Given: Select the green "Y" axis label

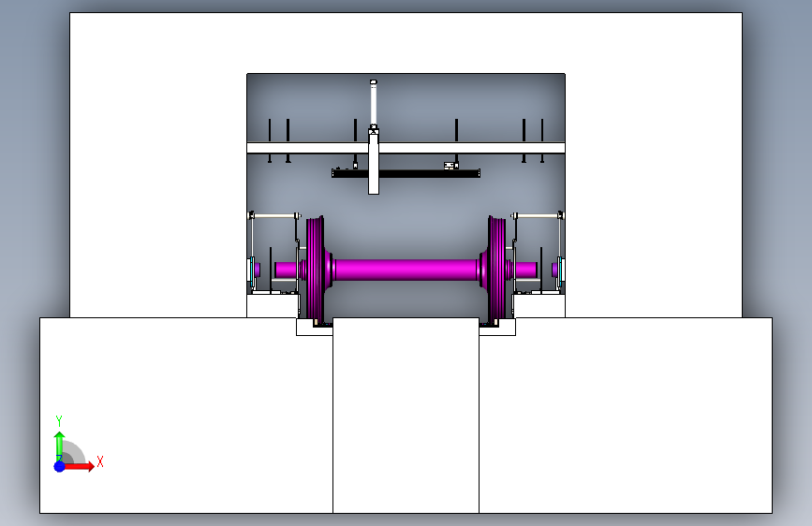Looking at the screenshot, I should coord(59,421).
